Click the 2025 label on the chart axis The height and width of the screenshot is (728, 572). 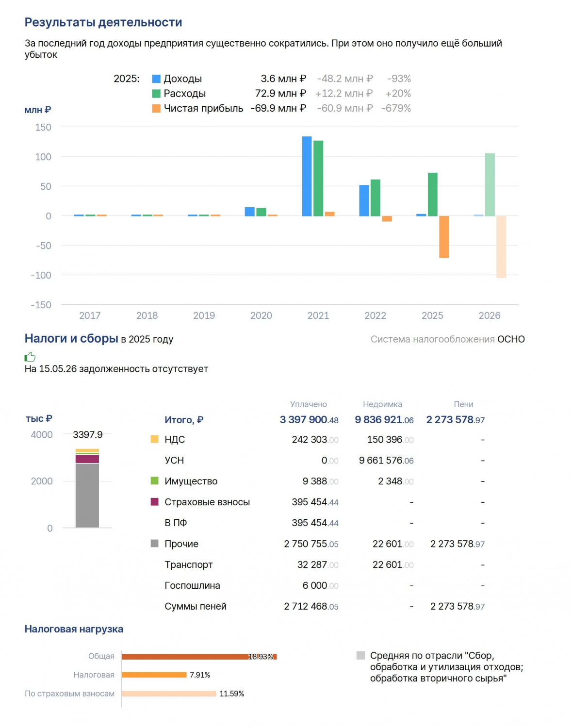(x=432, y=315)
